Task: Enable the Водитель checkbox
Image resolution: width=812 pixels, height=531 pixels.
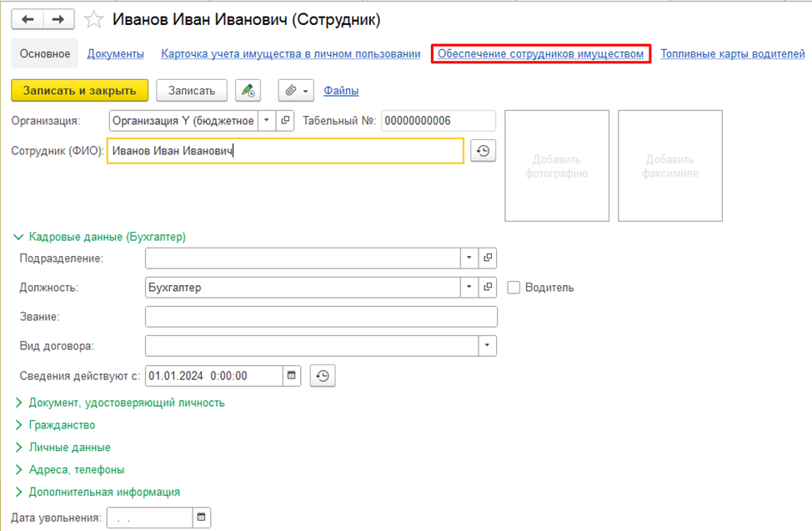Action: [514, 288]
